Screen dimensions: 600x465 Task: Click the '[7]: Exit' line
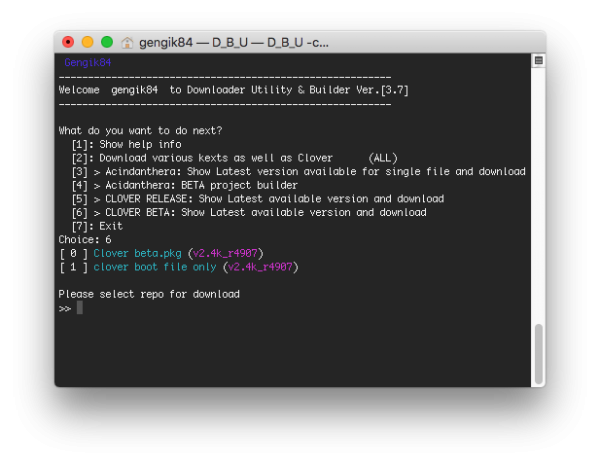coord(97,226)
